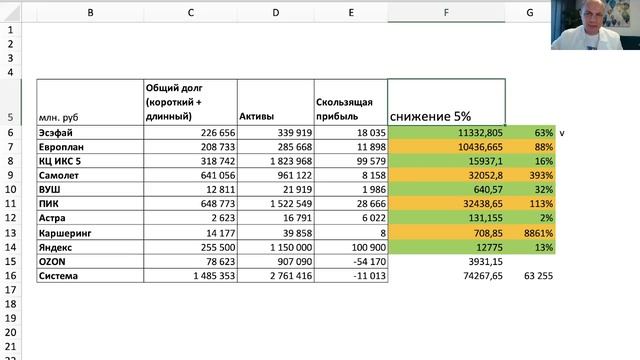This screenshot has height=360, width=640.
Task: Click the 'Система' company cell
Action: 90,276
